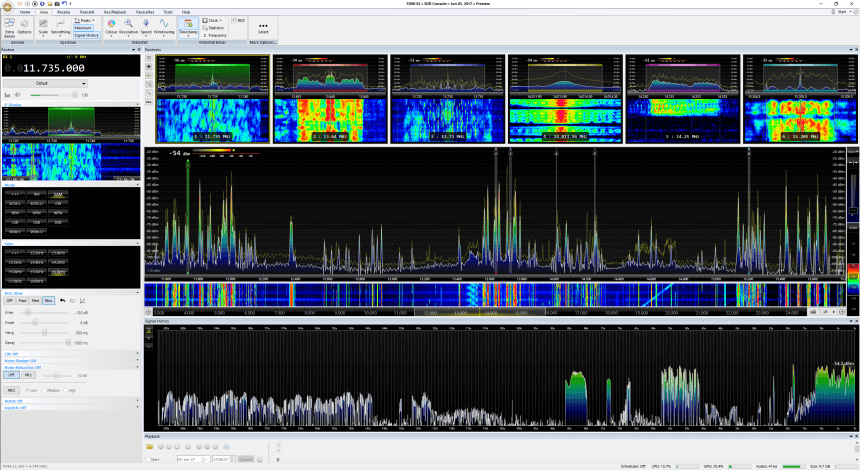The height and width of the screenshot is (470, 860).
Task: Toggle Maximum peak display
Action: pos(83,28)
